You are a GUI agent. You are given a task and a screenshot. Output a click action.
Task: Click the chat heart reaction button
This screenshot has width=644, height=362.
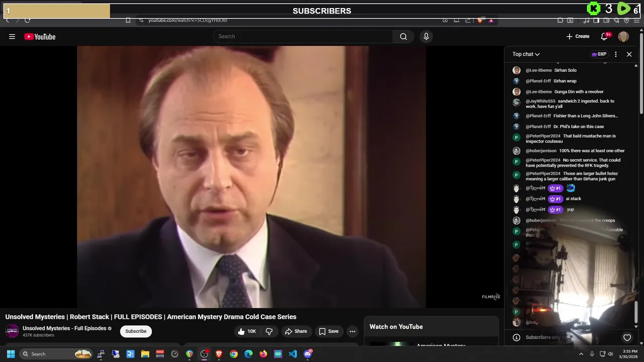pos(627,337)
